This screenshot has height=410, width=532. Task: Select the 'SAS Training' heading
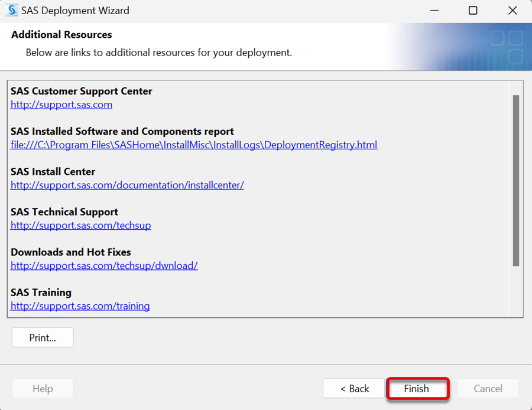coord(41,292)
